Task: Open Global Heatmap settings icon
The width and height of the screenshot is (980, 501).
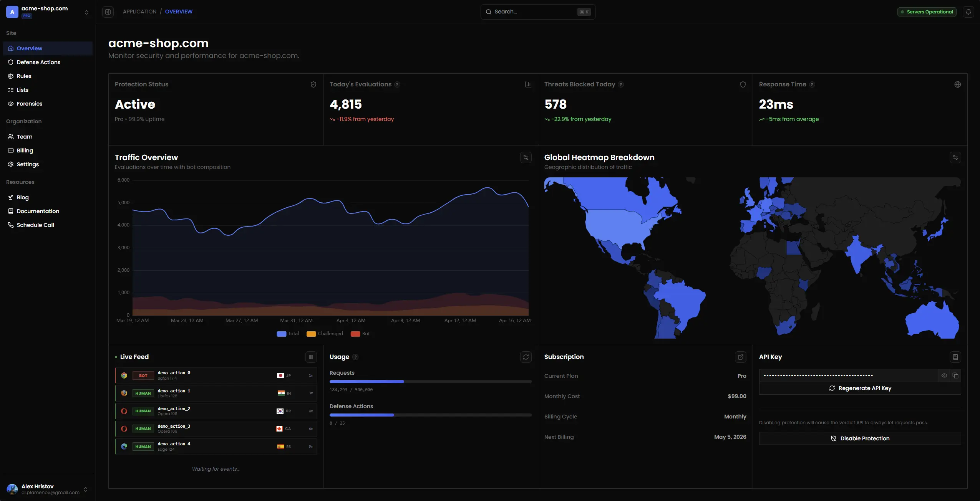Action: (x=955, y=157)
